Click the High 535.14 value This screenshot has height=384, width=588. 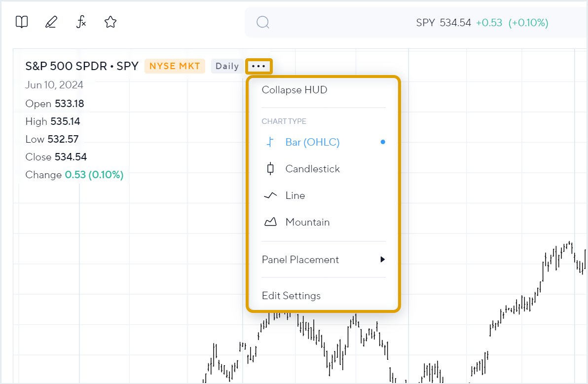(x=52, y=121)
